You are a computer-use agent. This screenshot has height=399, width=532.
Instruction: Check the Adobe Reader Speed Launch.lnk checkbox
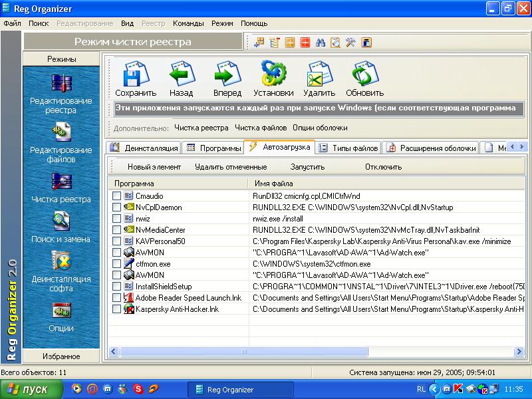[116, 297]
